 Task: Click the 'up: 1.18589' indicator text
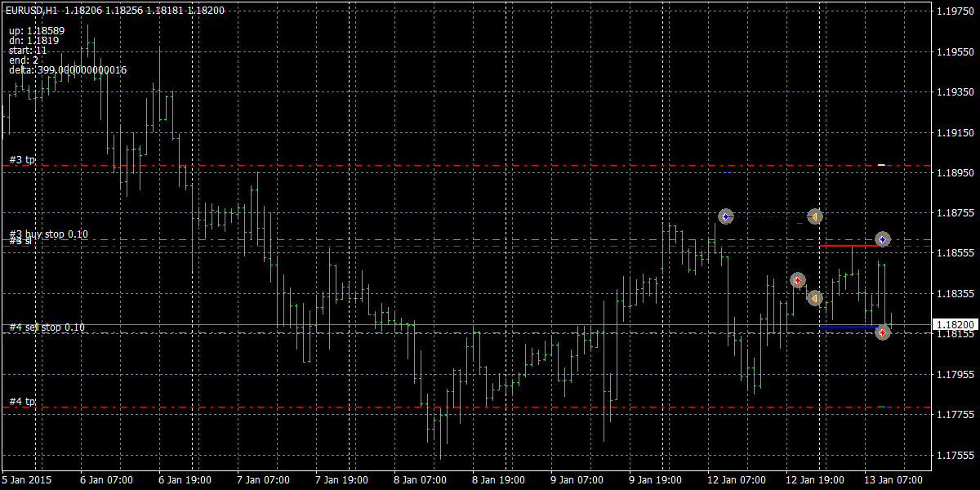(x=37, y=31)
